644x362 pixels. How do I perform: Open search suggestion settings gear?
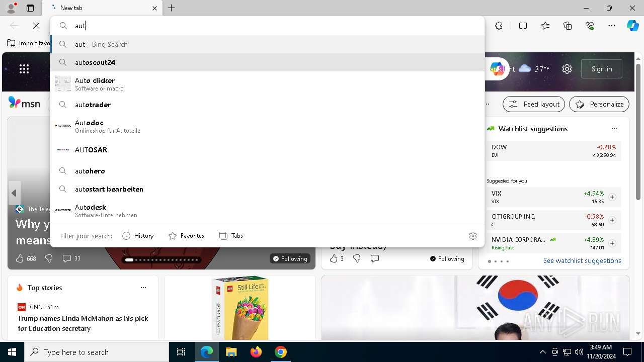tap(473, 235)
